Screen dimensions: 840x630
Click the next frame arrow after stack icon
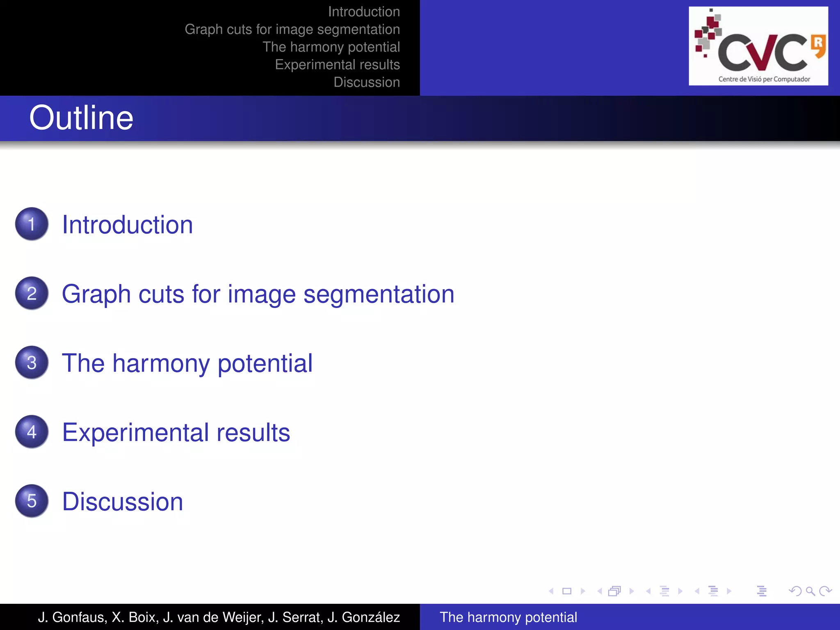(632, 591)
